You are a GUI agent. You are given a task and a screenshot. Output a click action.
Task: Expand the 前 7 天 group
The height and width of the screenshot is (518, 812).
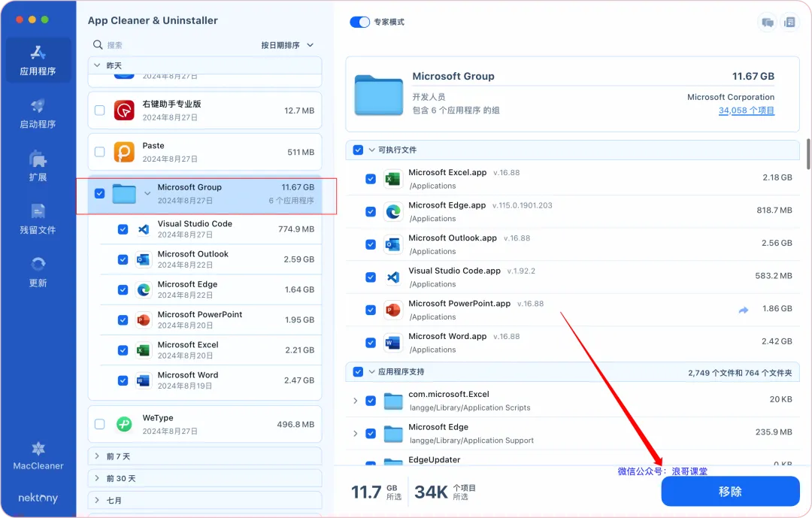pos(97,456)
